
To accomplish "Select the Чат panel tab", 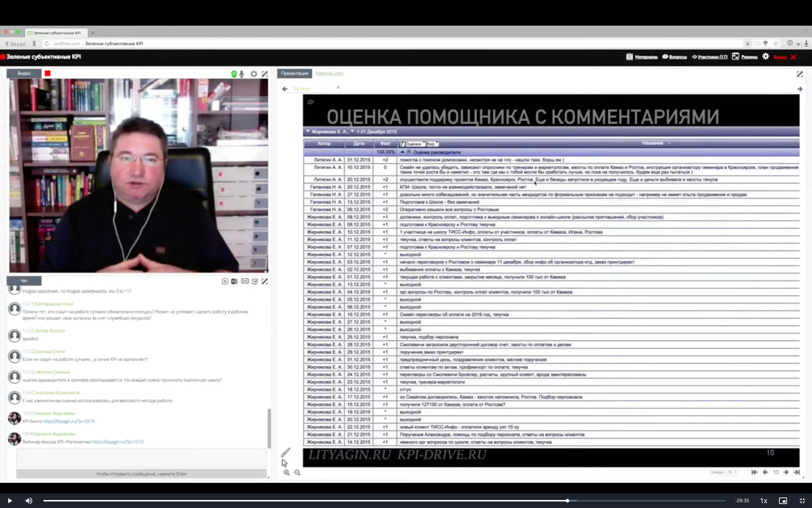I will point(24,281).
